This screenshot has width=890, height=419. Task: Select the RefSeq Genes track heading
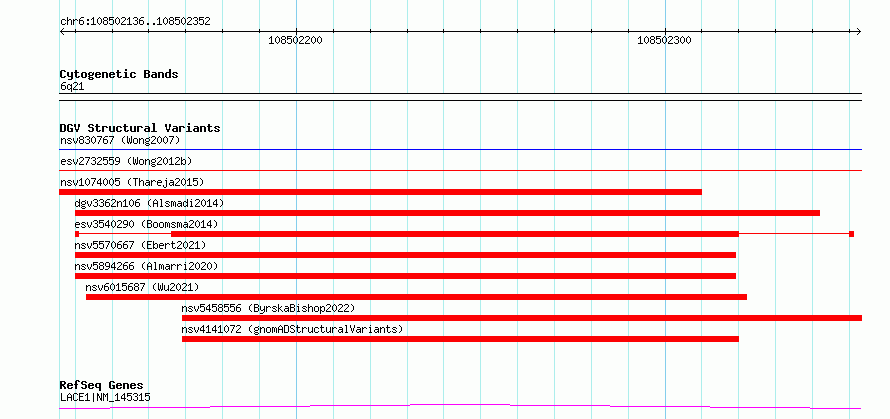coord(101,386)
